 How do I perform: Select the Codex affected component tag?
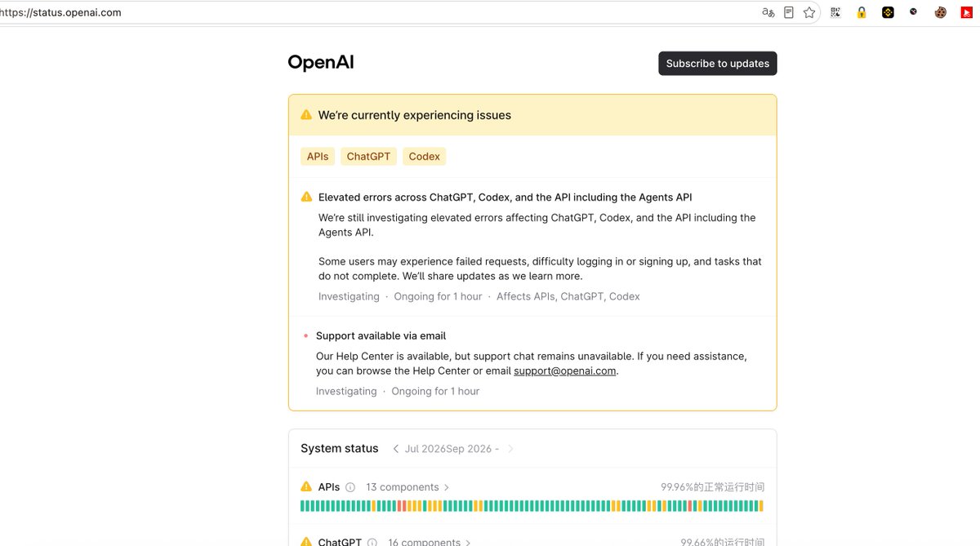click(x=425, y=157)
